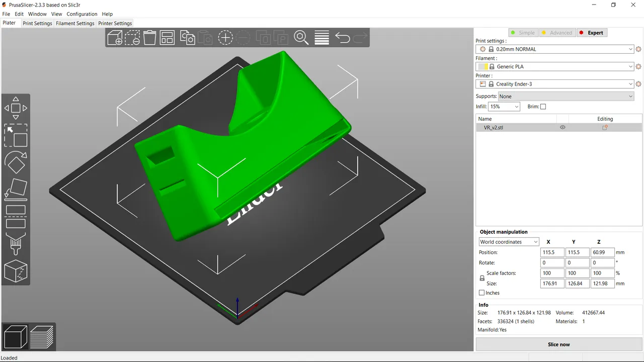This screenshot has width=644, height=362.
Task: Open the Print settings preset dropdown
Action: 555,49
